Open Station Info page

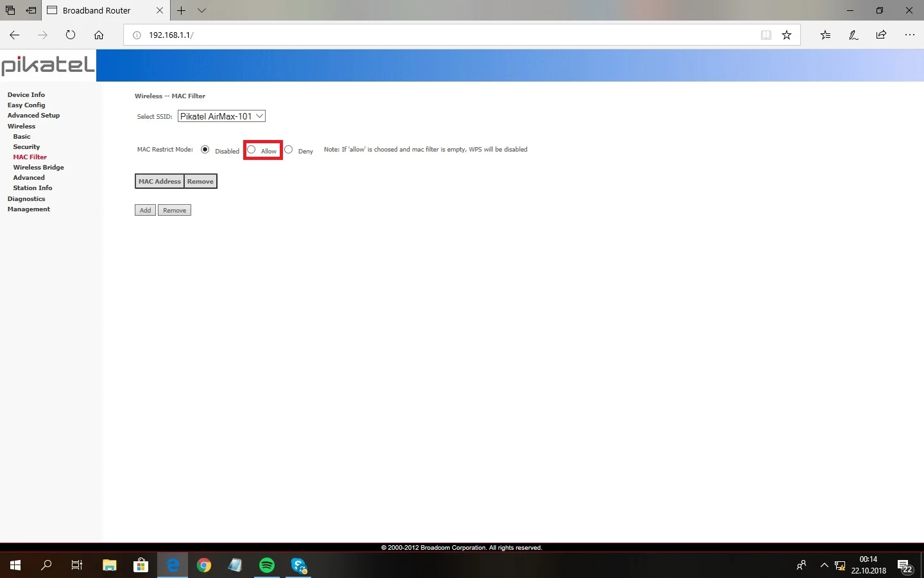click(x=33, y=188)
